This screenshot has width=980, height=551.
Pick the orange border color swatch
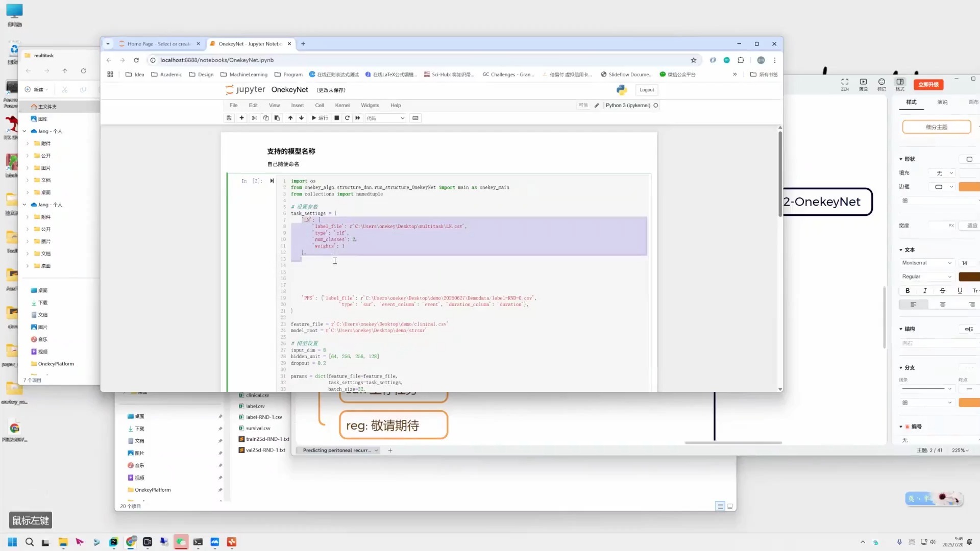(969, 187)
